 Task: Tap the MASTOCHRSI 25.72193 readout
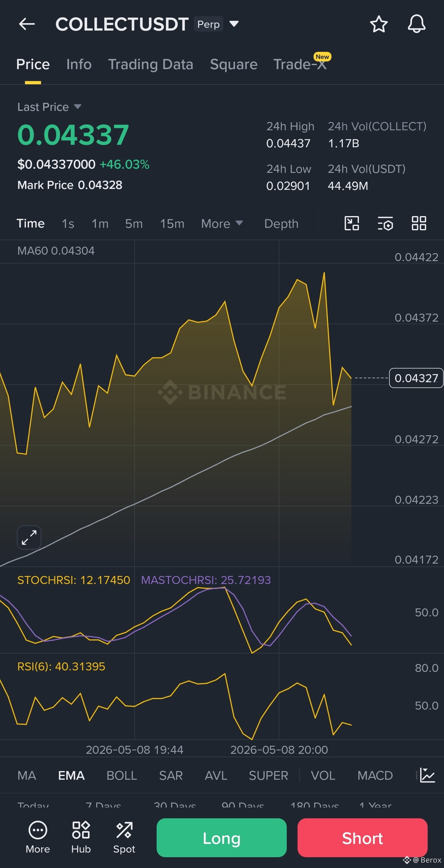(206, 580)
